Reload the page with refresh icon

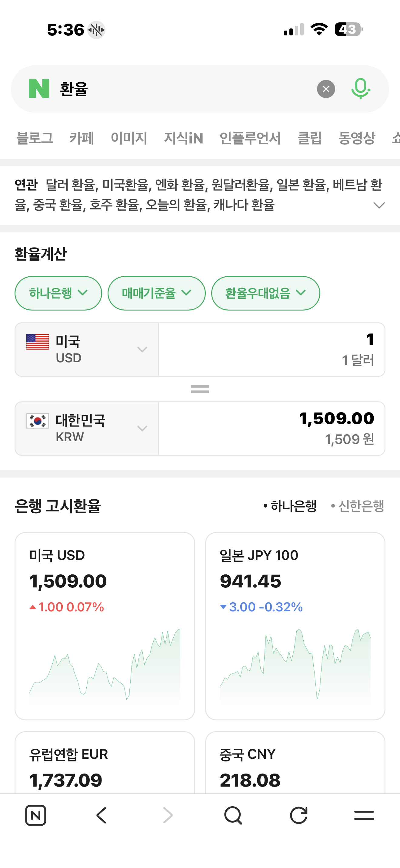click(x=299, y=815)
